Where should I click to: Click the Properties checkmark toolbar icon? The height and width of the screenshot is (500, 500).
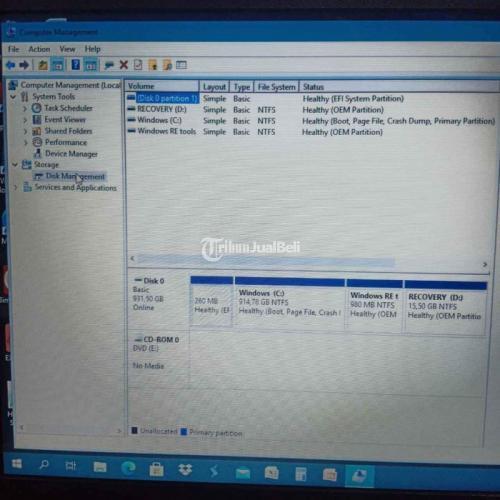pyautogui.click(x=138, y=65)
